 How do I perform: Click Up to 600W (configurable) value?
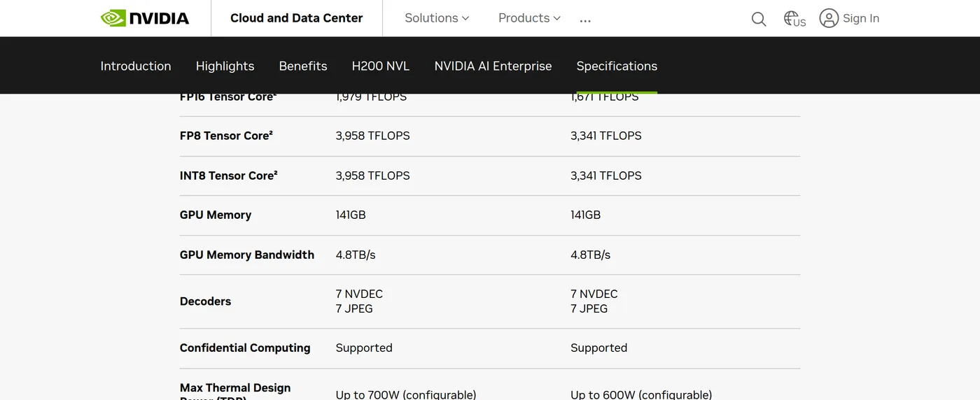click(x=641, y=394)
